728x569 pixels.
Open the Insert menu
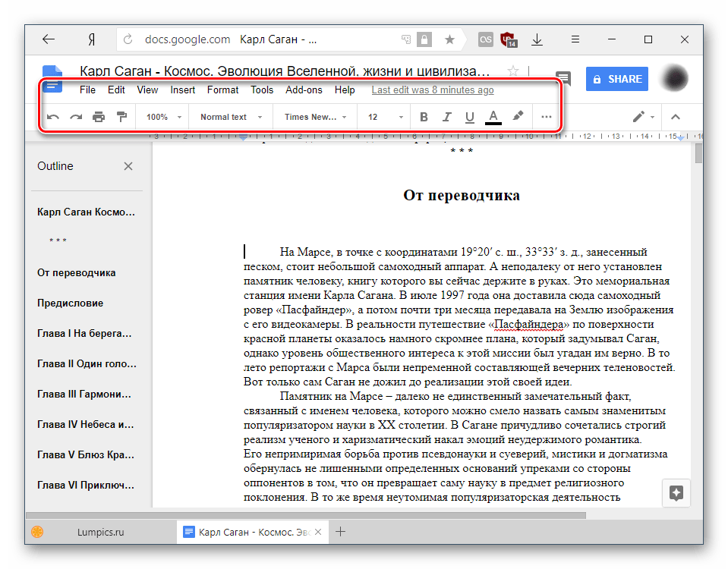point(182,90)
